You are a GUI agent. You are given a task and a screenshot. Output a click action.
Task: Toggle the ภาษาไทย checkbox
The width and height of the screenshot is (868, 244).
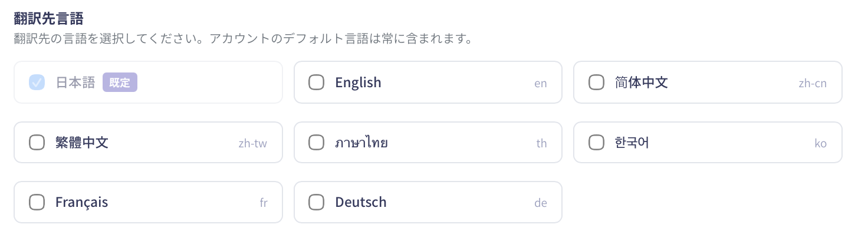coord(317,142)
